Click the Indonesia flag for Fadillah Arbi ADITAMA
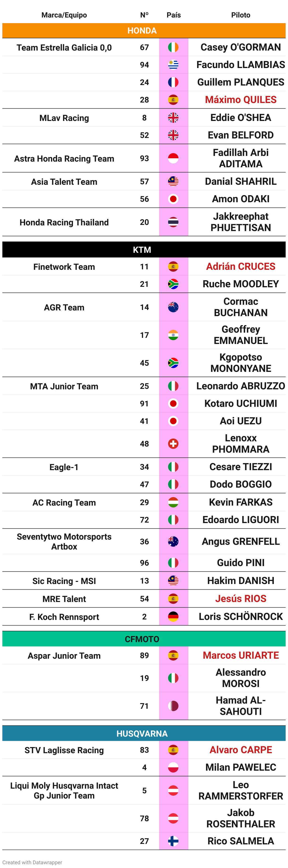Screen dimensions: 288x868 [x=173, y=158]
